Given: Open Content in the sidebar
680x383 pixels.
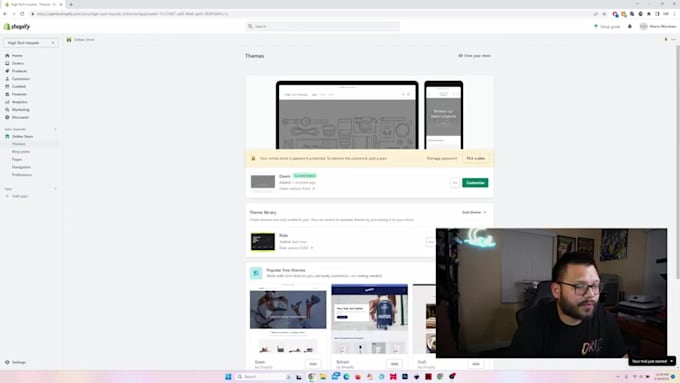Looking at the screenshot, I should coord(19,86).
